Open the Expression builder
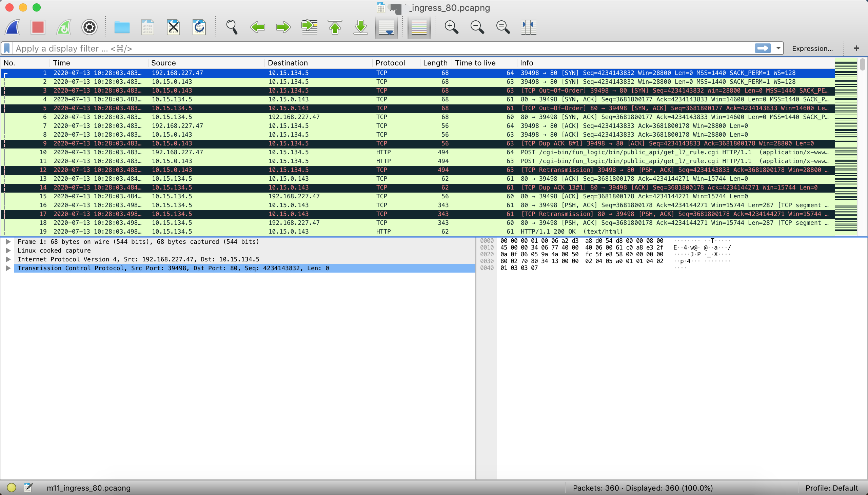The width and height of the screenshot is (868, 495). pyautogui.click(x=813, y=48)
